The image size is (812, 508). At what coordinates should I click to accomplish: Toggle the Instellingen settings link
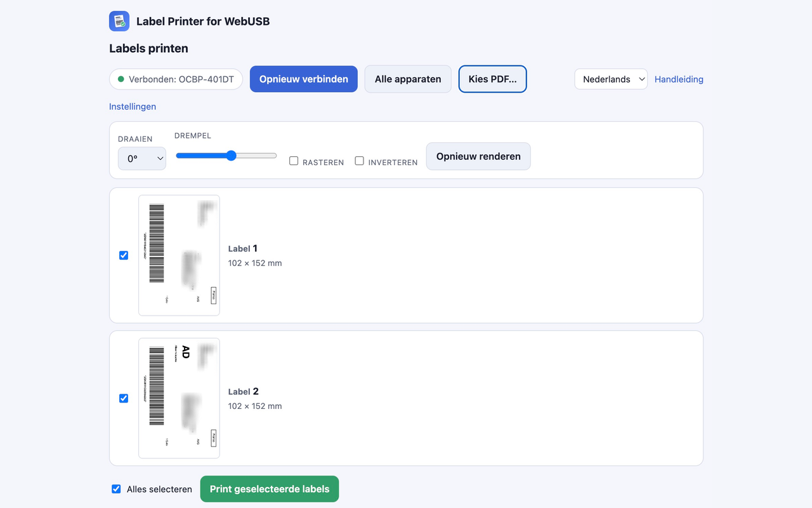click(133, 107)
